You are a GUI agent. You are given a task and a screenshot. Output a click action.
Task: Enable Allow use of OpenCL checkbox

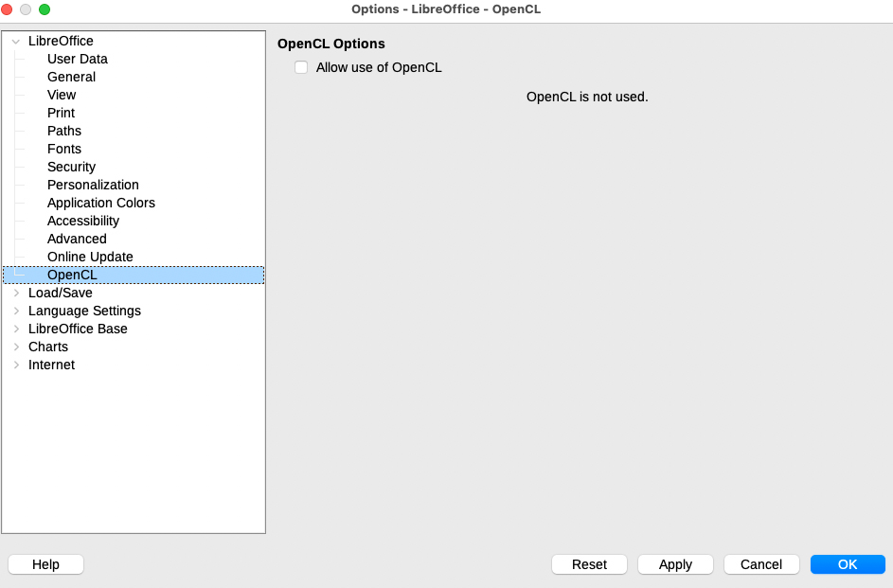(301, 67)
